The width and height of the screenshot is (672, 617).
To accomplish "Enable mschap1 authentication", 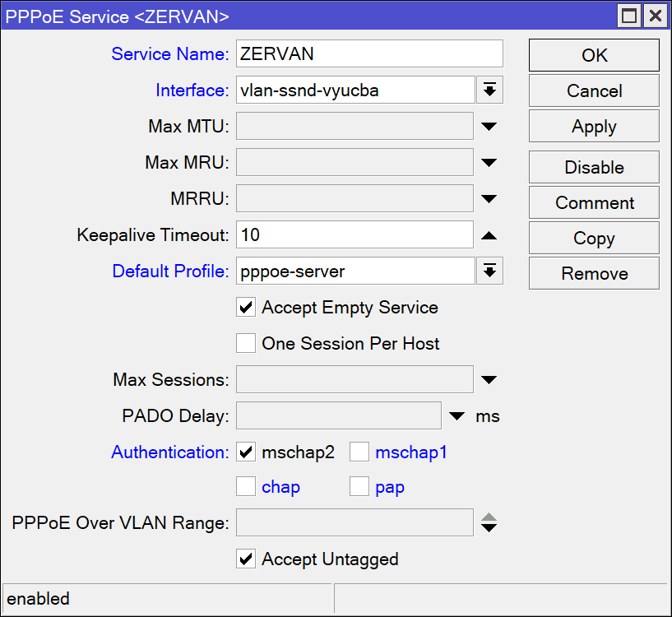I will pyautogui.click(x=359, y=452).
